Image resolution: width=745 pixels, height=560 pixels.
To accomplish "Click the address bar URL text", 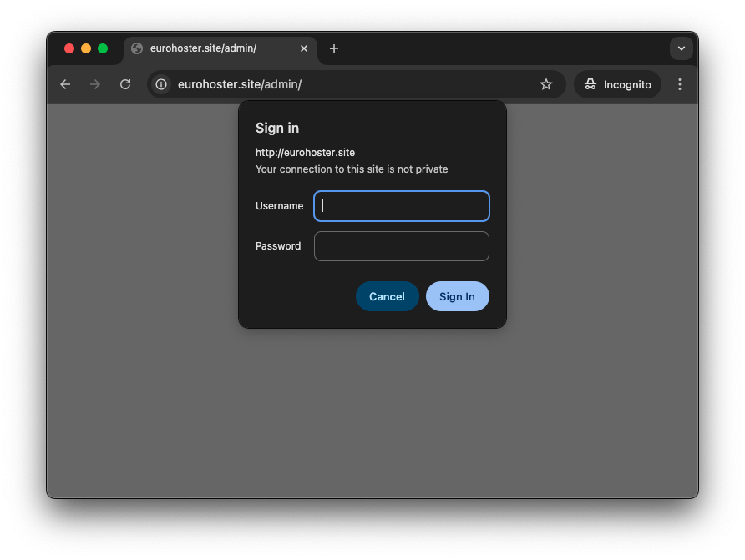I will pyautogui.click(x=240, y=84).
